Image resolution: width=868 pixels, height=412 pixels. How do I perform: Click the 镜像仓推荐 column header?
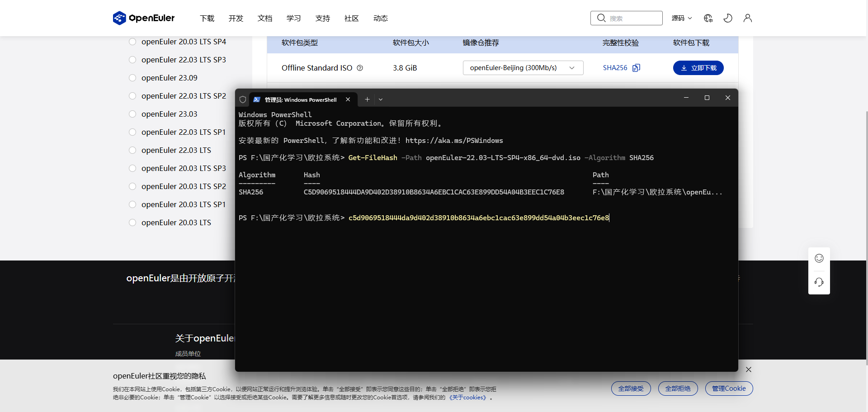(481, 43)
